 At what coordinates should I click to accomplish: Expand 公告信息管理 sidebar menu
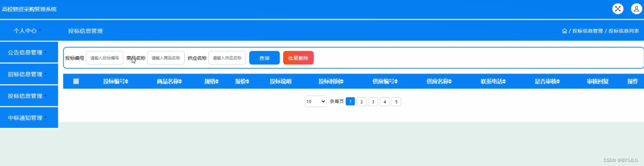pos(29,52)
